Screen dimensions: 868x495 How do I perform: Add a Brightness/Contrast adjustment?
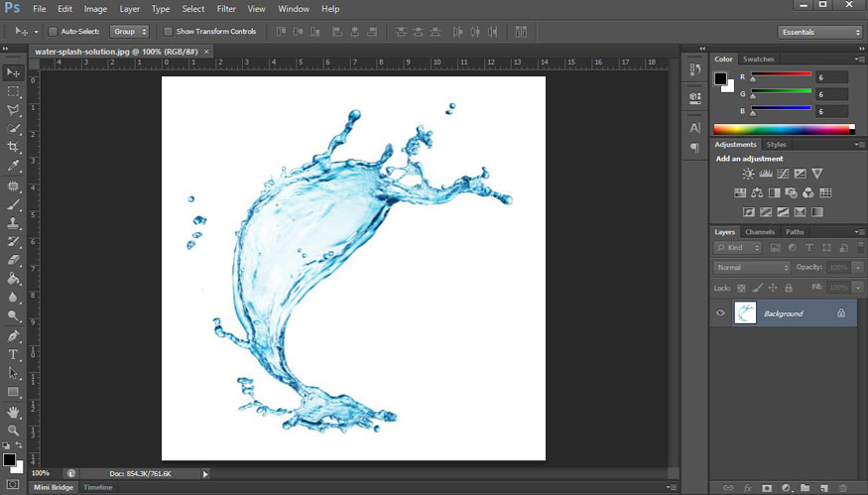point(748,174)
